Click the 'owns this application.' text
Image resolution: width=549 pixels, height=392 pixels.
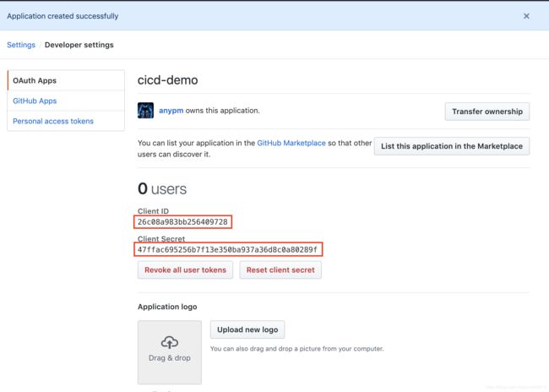click(223, 111)
